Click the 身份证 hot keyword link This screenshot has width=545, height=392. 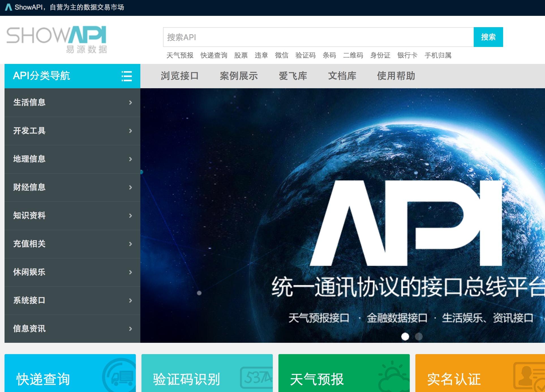(380, 55)
